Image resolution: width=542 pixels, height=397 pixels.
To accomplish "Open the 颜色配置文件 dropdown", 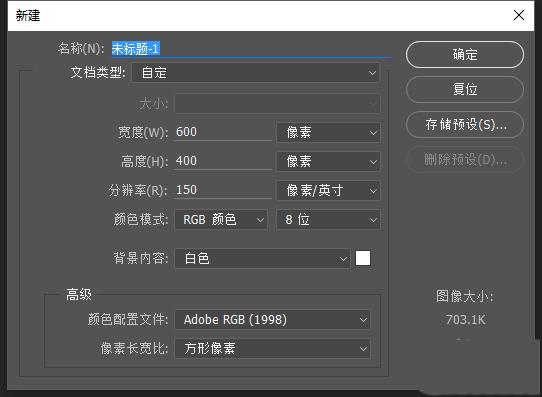I will [272, 320].
